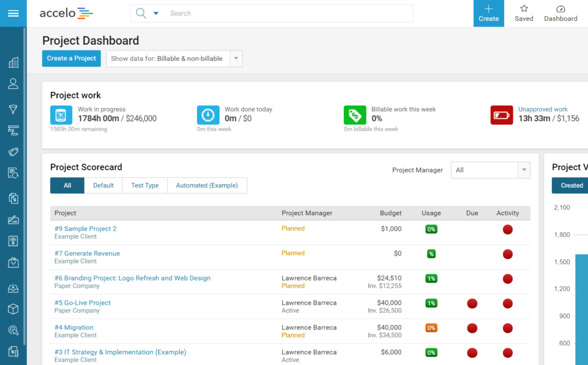
Task: Click the magnifying glass search icon
Action: pos(141,13)
